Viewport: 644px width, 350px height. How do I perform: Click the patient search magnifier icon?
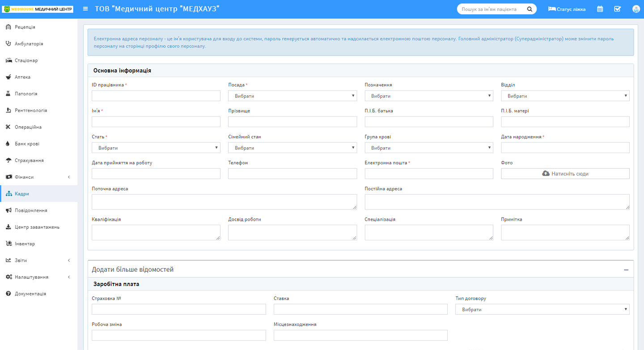pos(530,9)
